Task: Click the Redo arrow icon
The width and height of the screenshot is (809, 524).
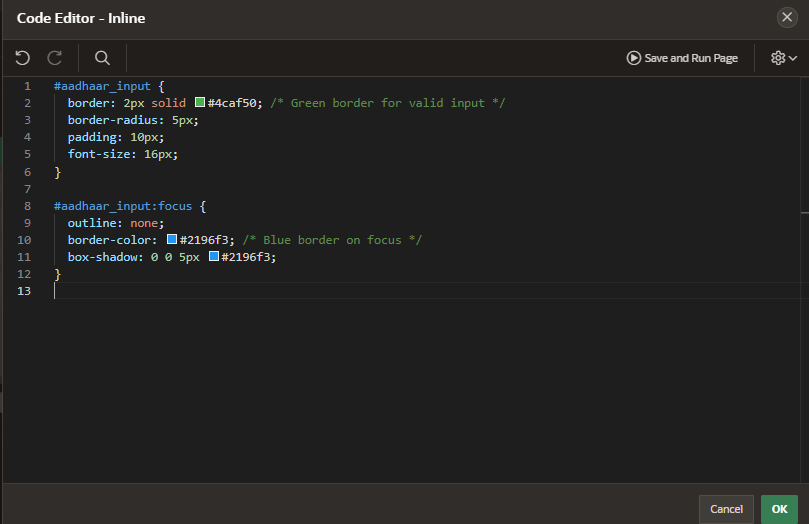Action: [55, 58]
